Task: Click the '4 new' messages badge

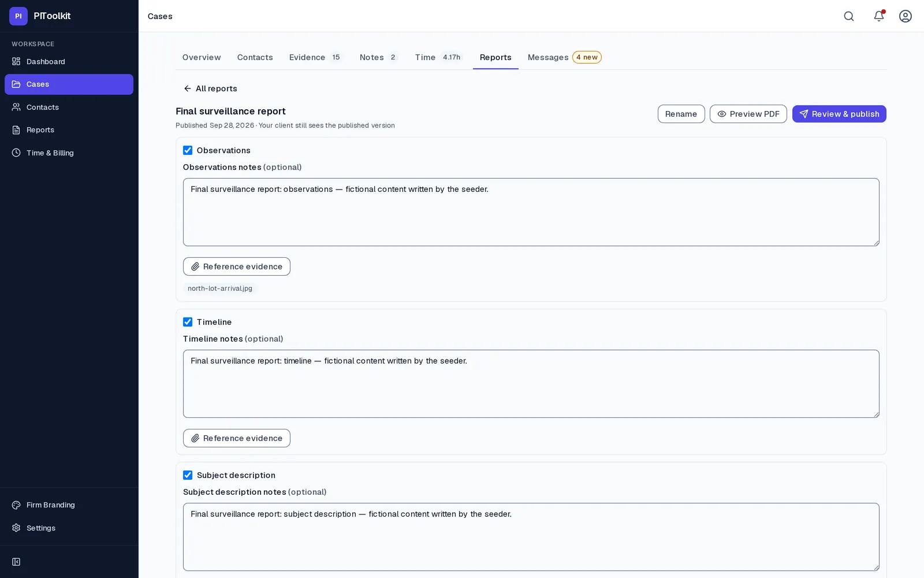Action: click(587, 57)
